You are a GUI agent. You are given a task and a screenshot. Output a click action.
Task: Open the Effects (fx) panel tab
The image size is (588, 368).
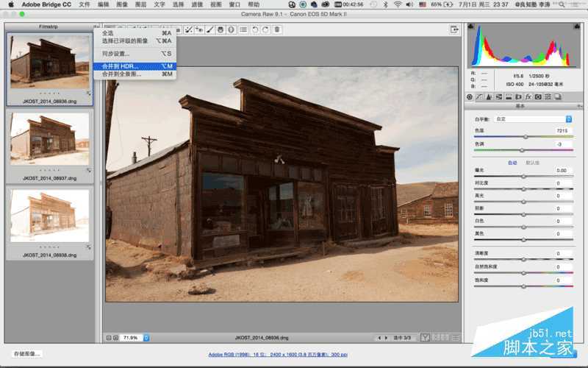[528, 96]
